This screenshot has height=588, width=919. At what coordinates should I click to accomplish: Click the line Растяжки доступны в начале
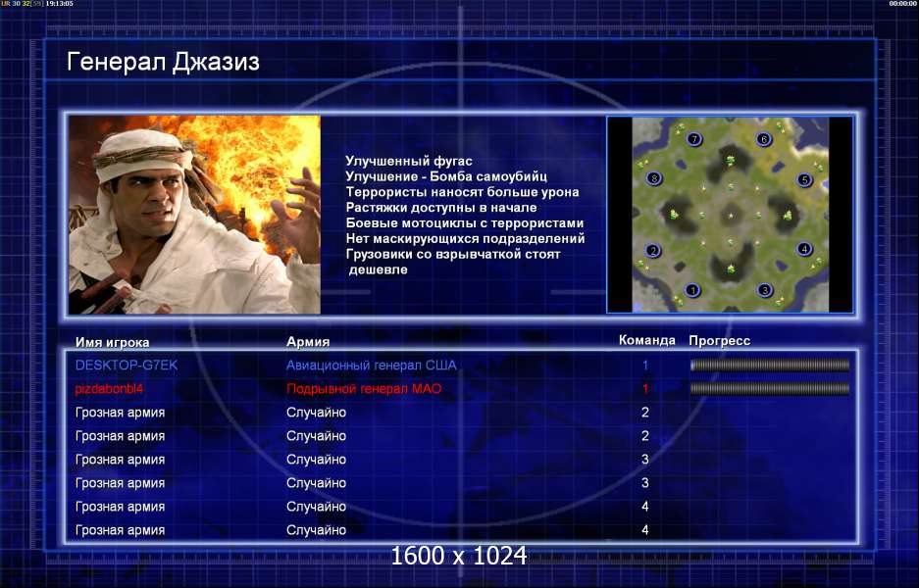[x=441, y=208]
